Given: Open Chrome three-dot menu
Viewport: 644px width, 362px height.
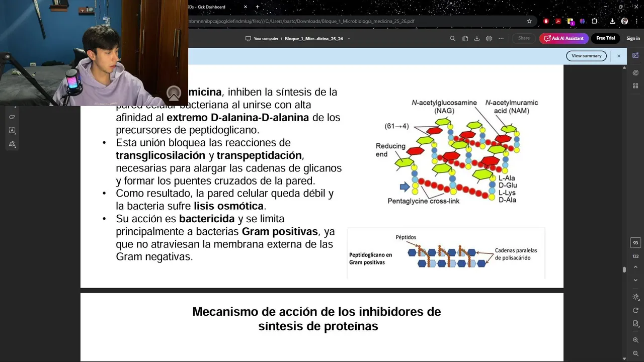Looking at the screenshot, I should coord(636,21).
